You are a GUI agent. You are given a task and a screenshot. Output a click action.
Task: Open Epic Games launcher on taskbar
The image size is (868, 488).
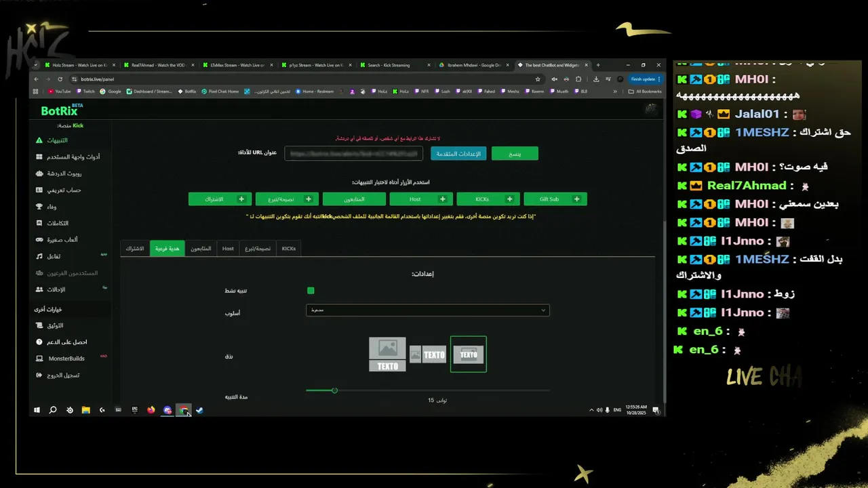point(134,410)
